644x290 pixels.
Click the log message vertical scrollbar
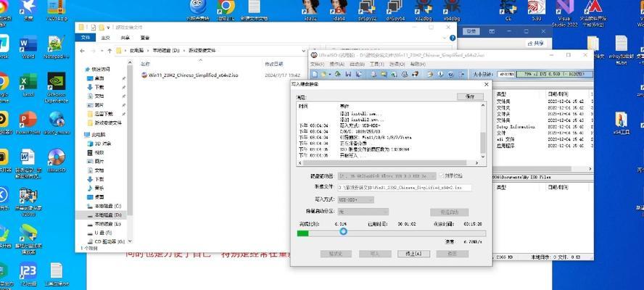[482, 130]
